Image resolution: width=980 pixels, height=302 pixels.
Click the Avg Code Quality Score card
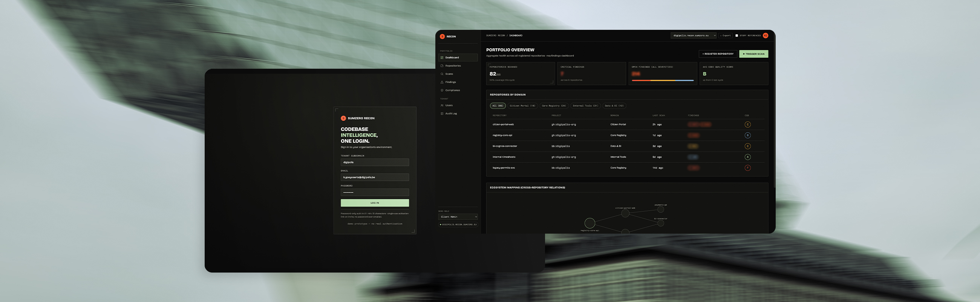734,74
